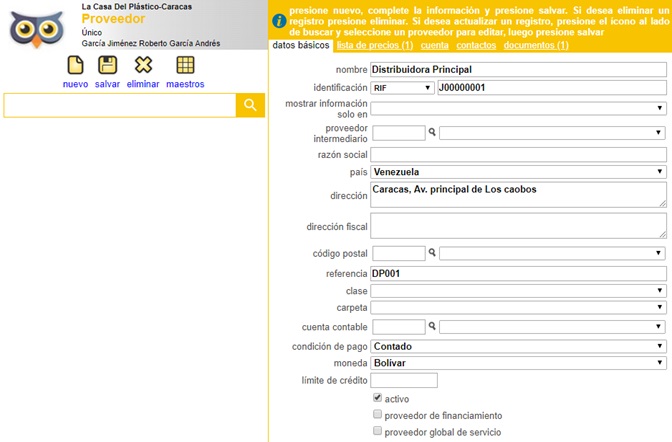Click the código postal lookup magnifier
Screen dimensions: 672x442
pos(432,253)
